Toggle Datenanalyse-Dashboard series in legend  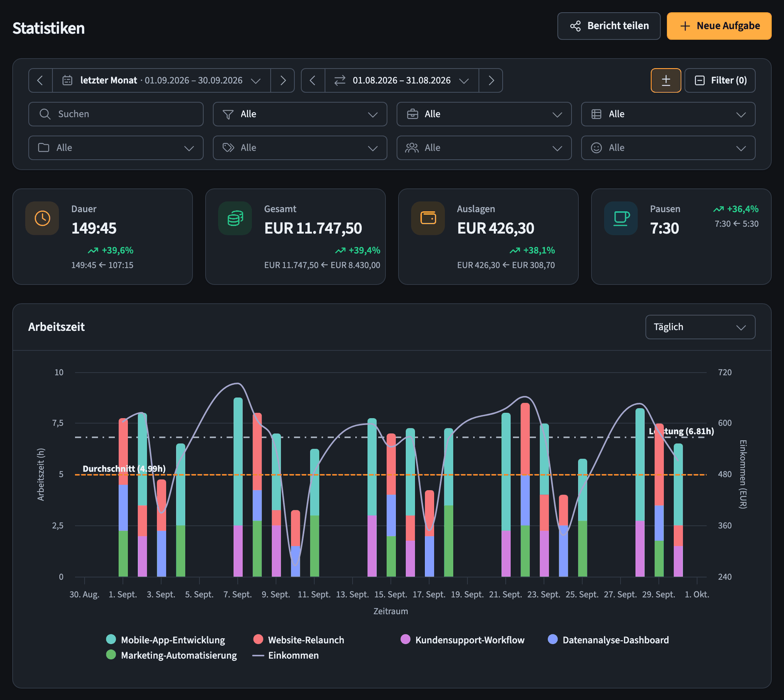(x=609, y=640)
